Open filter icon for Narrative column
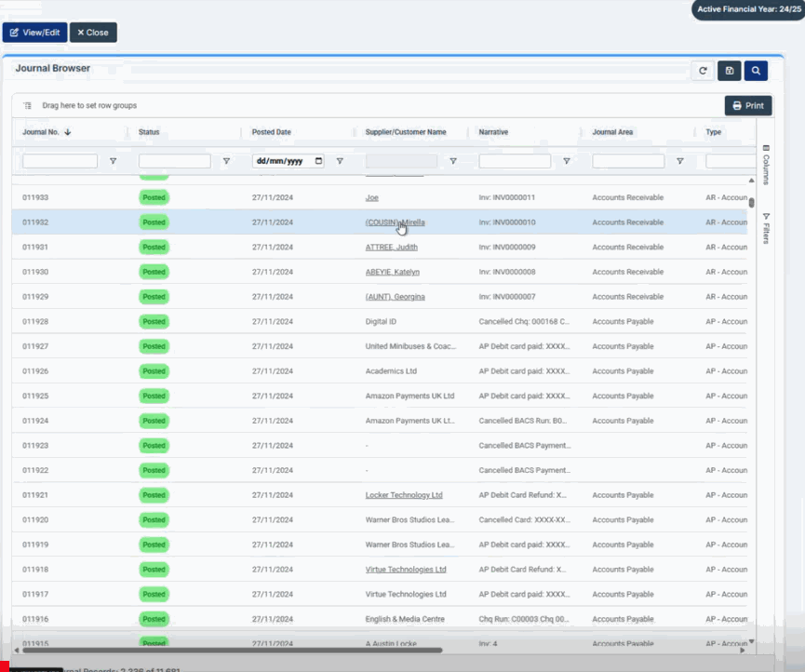The height and width of the screenshot is (672, 805). (567, 161)
